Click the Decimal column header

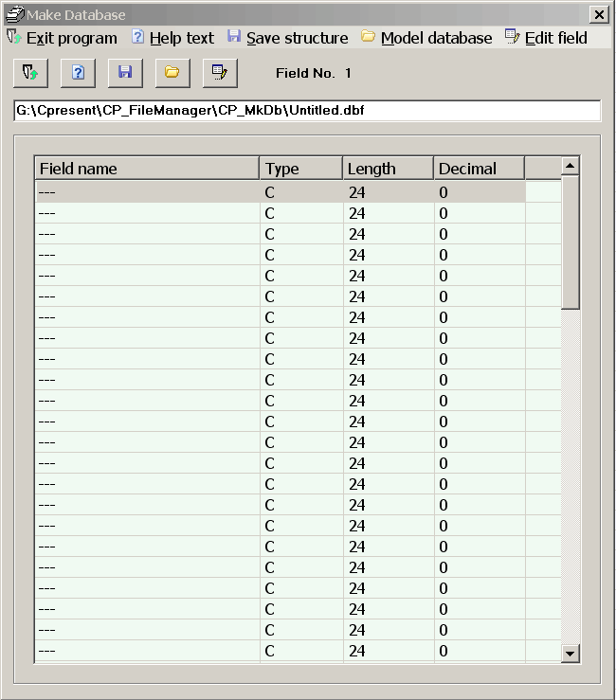click(x=479, y=169)
